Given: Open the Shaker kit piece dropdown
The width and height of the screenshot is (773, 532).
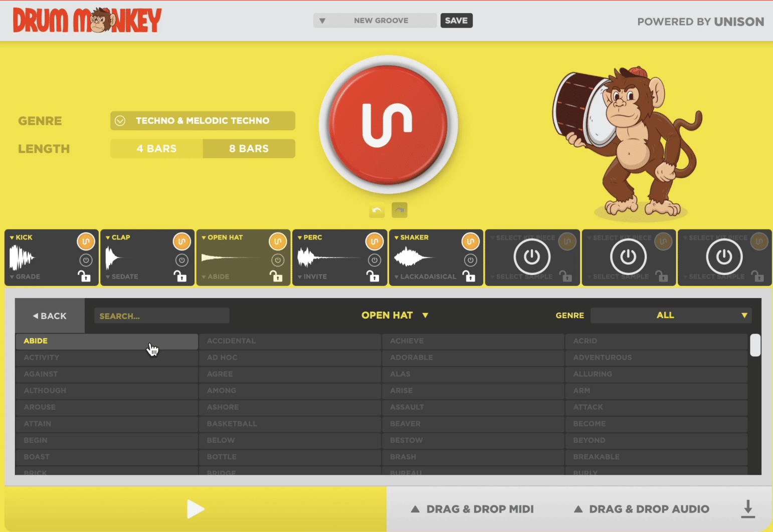Looking at the screenshot, I should coord(412,237).
